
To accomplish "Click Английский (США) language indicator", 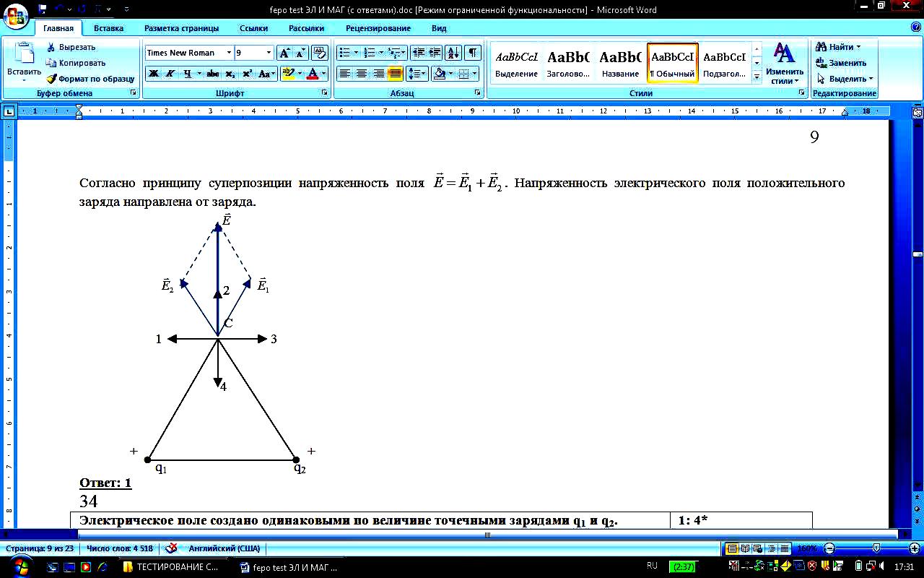I will pyautogui.click(x=224, y=548).
